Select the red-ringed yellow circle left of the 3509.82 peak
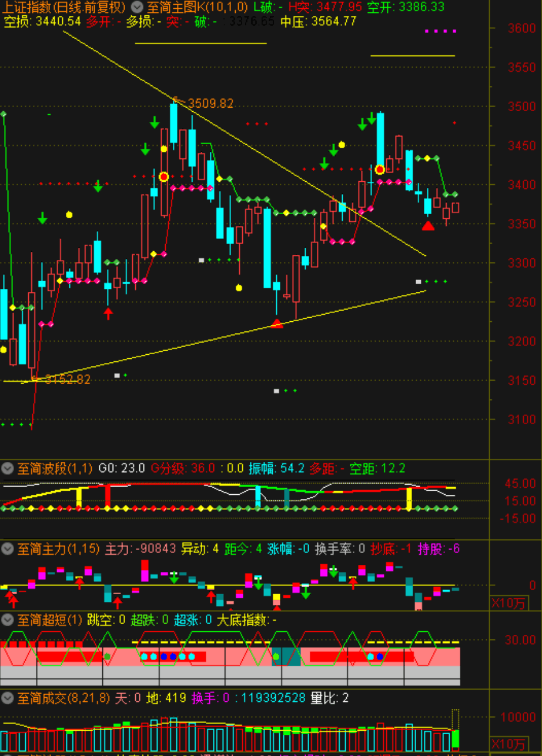542x756 pixels. tap(163, 176)
